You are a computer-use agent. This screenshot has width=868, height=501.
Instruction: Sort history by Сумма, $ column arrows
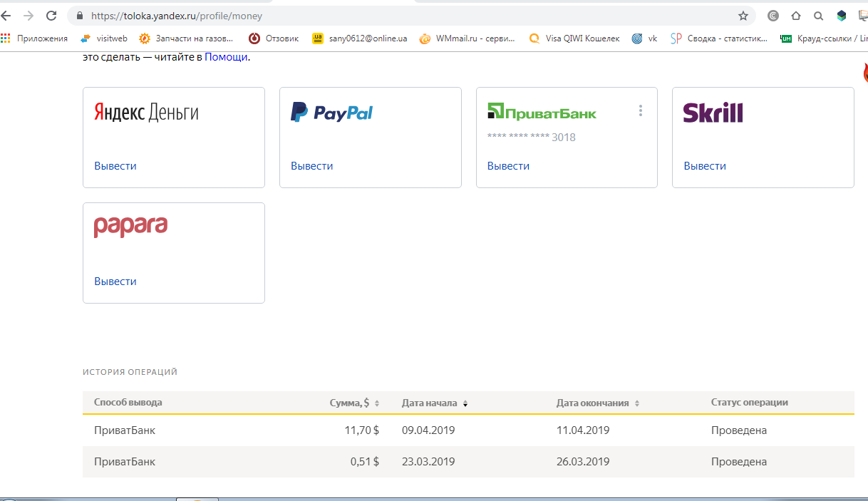coord(377,403)
